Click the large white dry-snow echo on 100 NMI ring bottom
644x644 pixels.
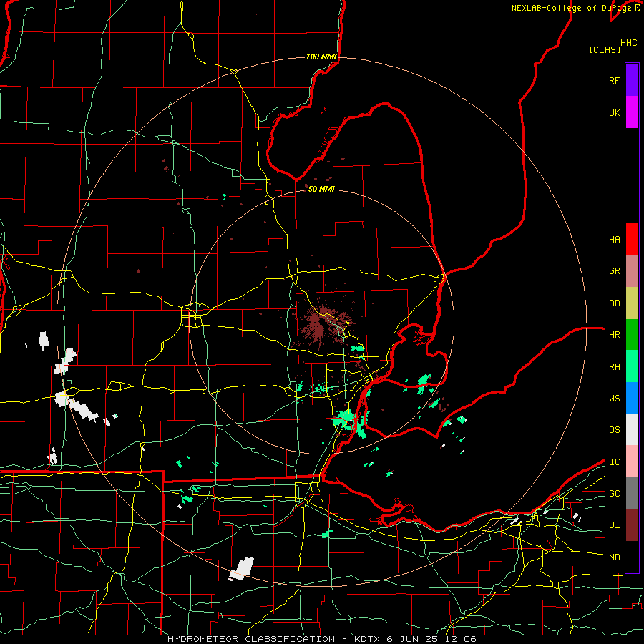242,568
